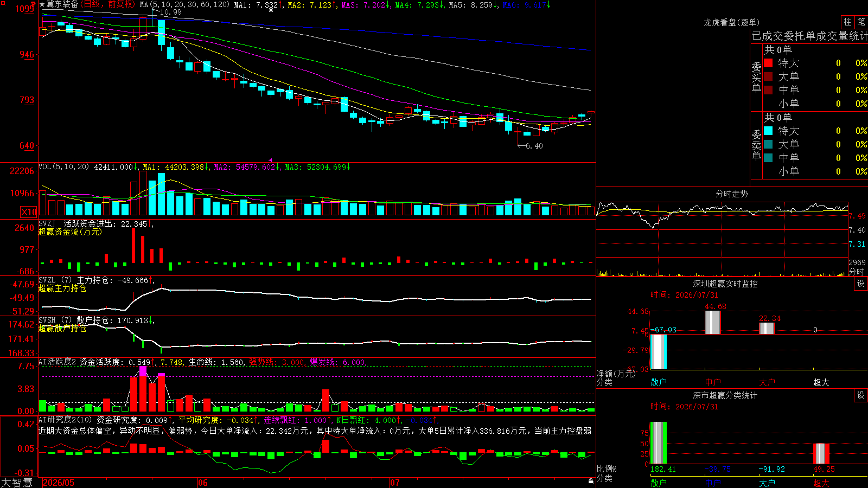The width and height of the screenshot is (868, 488).
Task: Click the 强势线: 3.000 label
Action: (277, 362)
